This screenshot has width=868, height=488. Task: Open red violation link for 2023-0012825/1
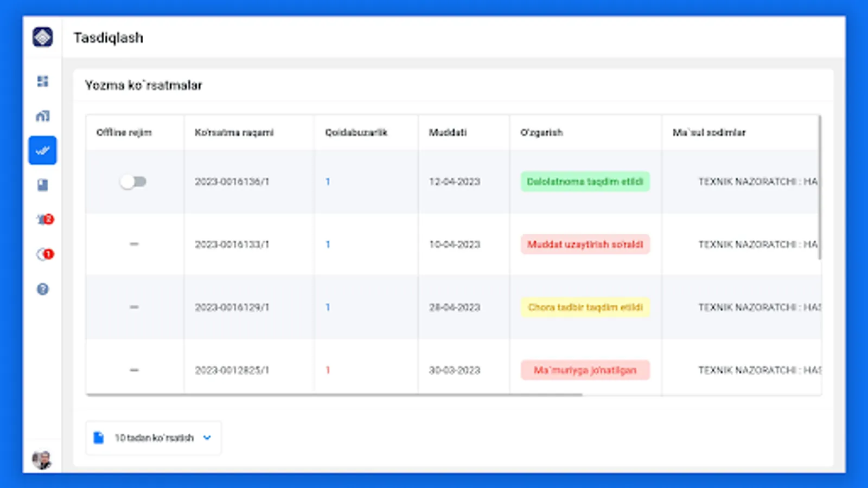tap(328, 370)
